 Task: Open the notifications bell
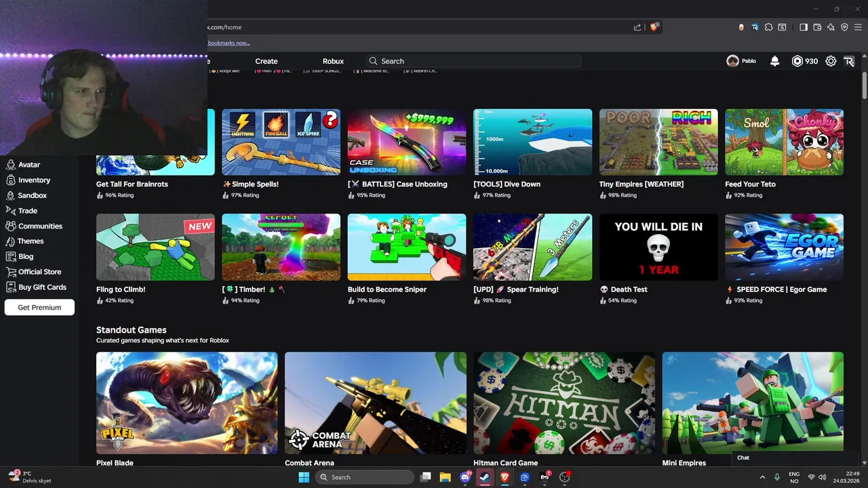tap(774, 61)
